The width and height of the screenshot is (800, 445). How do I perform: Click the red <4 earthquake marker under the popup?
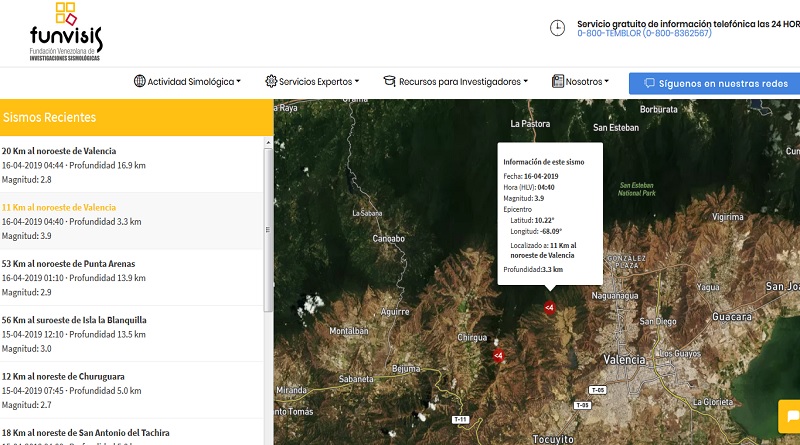click(x=549, y=307)
